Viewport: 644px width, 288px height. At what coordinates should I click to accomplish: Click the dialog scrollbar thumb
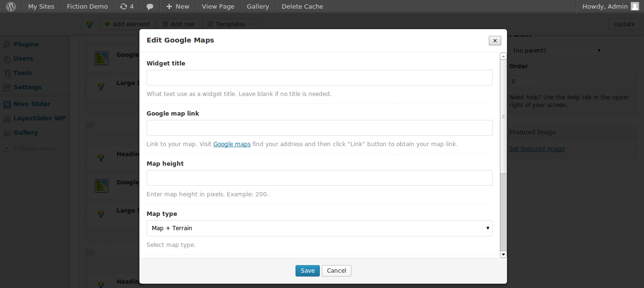(503, 116)
